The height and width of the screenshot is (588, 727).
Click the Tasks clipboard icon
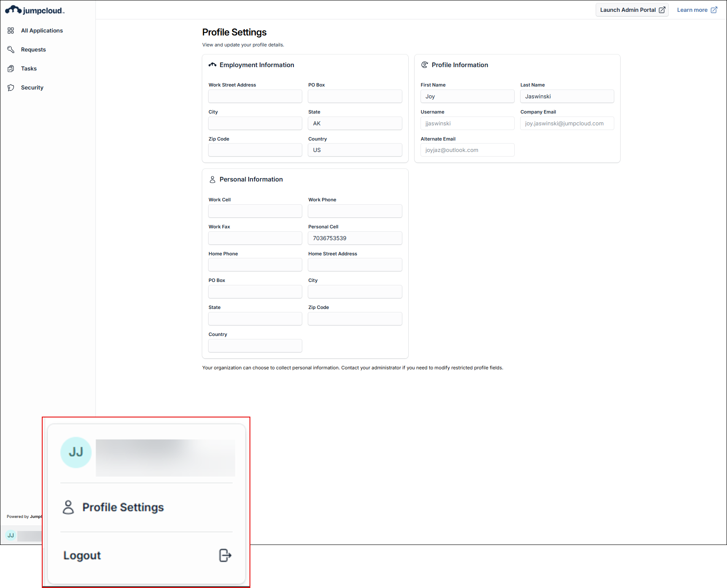tap(11, 68)
